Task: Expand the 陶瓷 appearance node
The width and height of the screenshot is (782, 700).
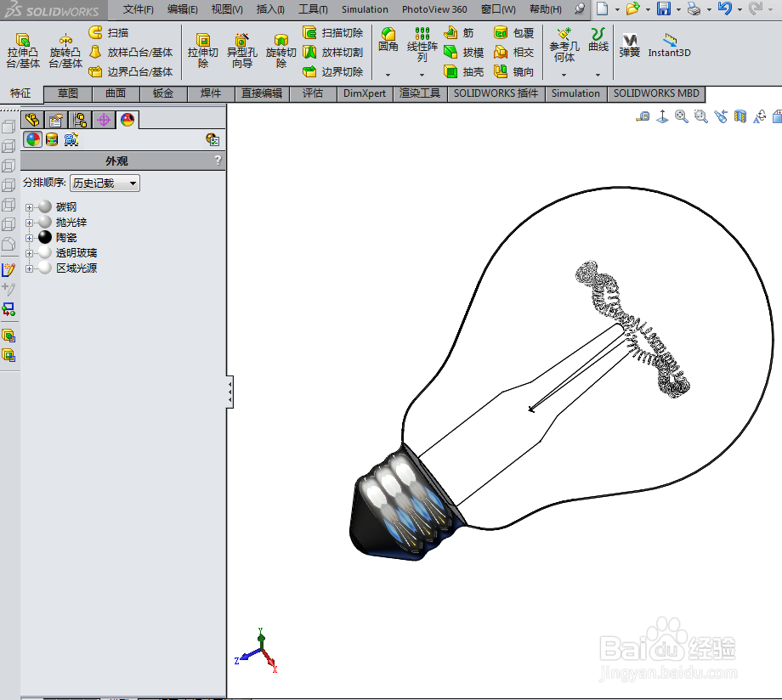Action: (29, 239)
